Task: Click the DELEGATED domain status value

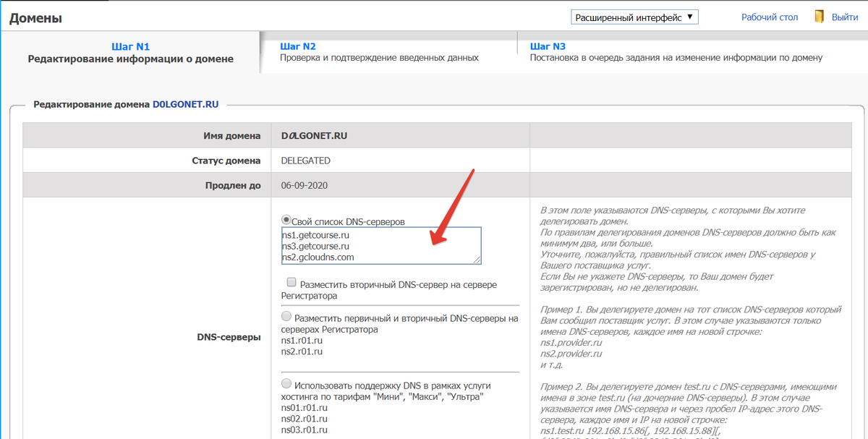Action: point(305,161)
